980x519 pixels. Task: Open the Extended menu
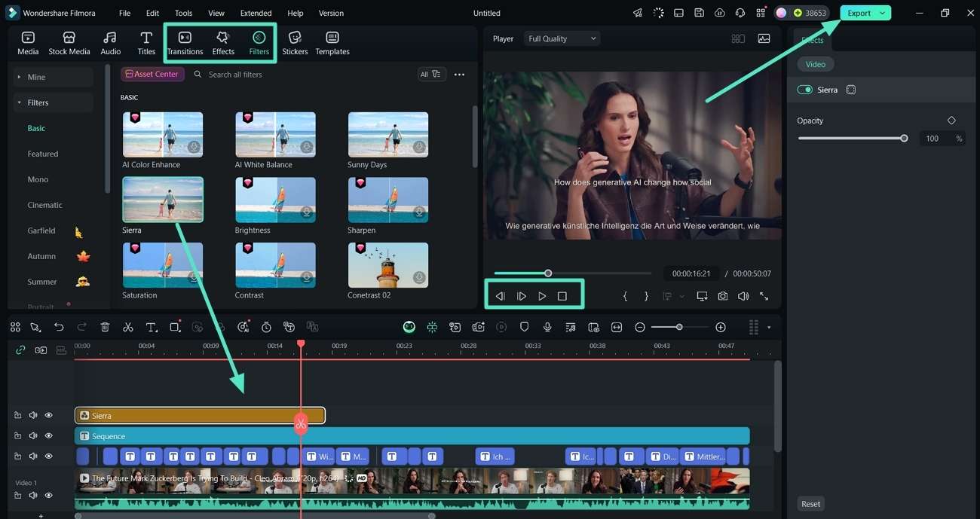pyautogui.click(x=256, y=13)
